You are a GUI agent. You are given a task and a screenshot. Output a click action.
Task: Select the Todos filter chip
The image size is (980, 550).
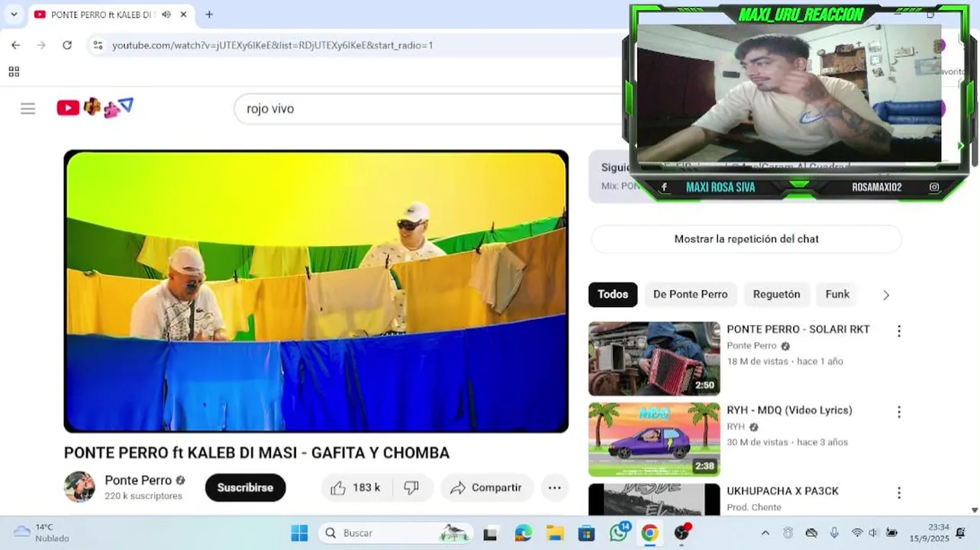tap(613, 294)
